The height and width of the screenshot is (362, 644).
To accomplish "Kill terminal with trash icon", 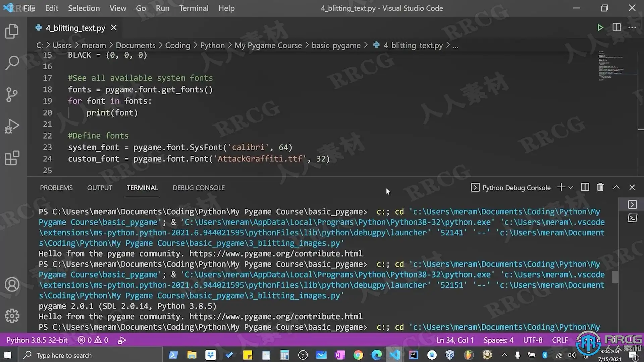I will pos(600,187).
